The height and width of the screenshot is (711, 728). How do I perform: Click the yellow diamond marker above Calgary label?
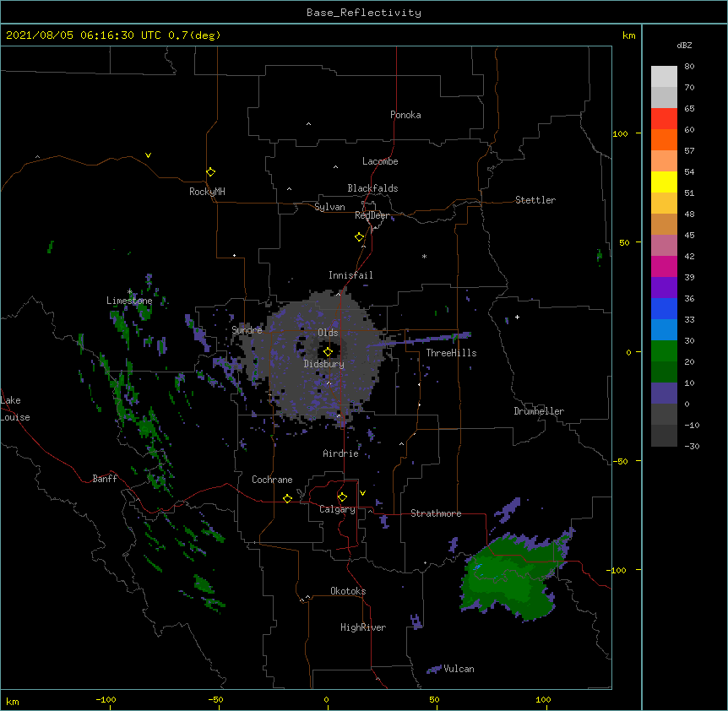tap(342, 497)
